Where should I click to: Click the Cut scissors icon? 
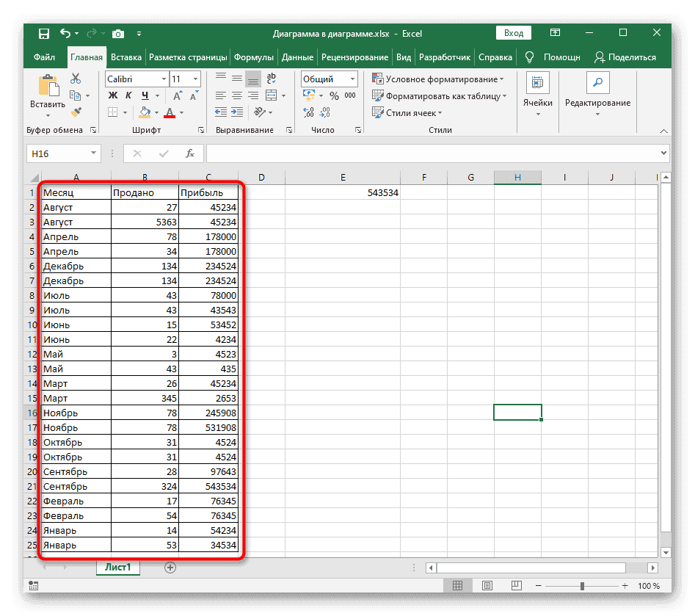point(76,79)
